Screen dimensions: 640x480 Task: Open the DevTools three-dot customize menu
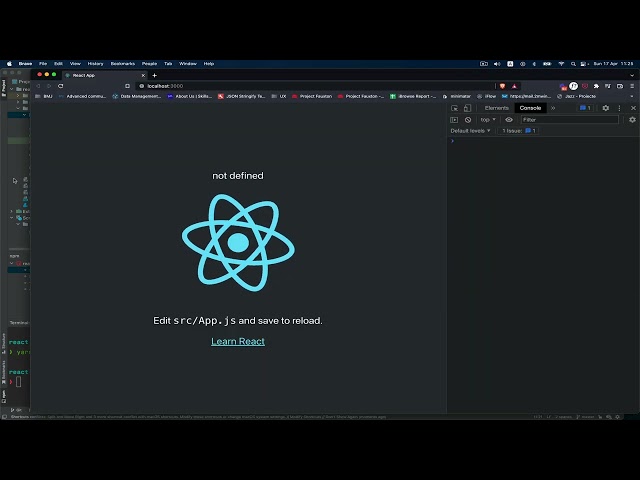click(619, 108)
